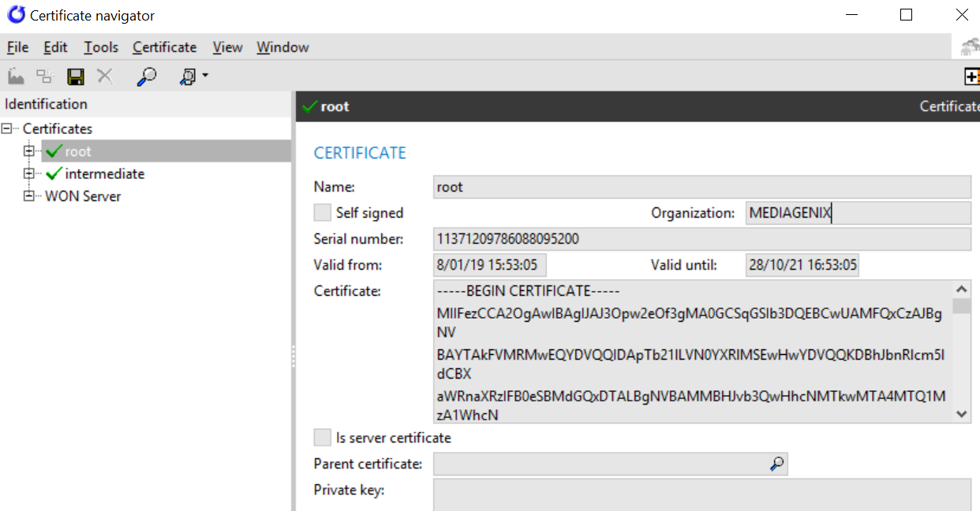The height and width of the screenshot is (511, 980).
Task: Click the delete (X) toolbar icon
Action: 103,76
